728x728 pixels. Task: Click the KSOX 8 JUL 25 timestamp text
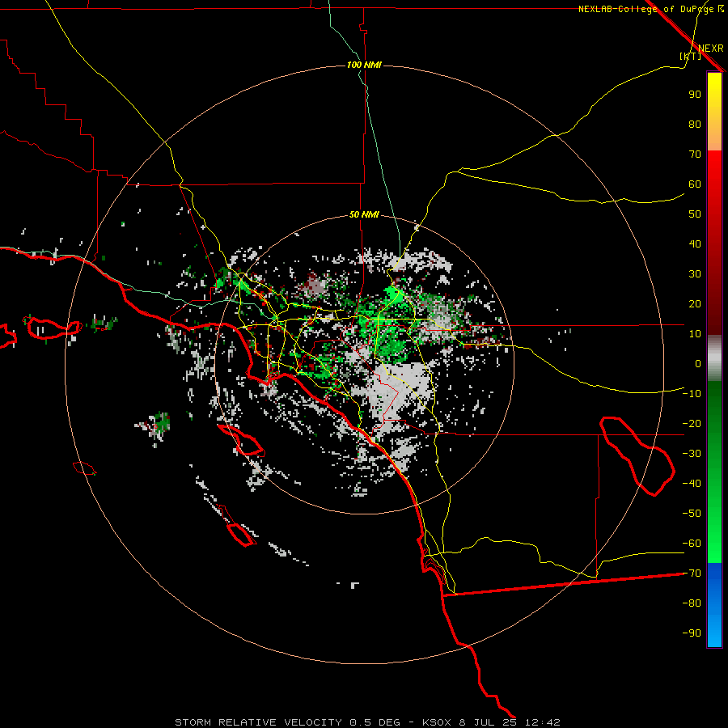pyautogui.click(x=491, y=722)
